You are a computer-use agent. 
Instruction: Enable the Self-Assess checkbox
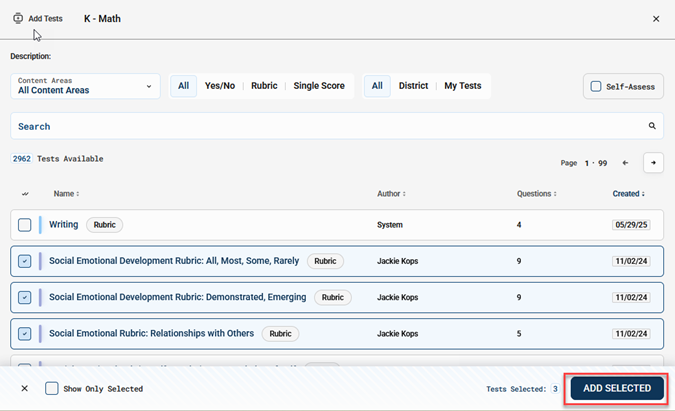[x=596, y=87]
